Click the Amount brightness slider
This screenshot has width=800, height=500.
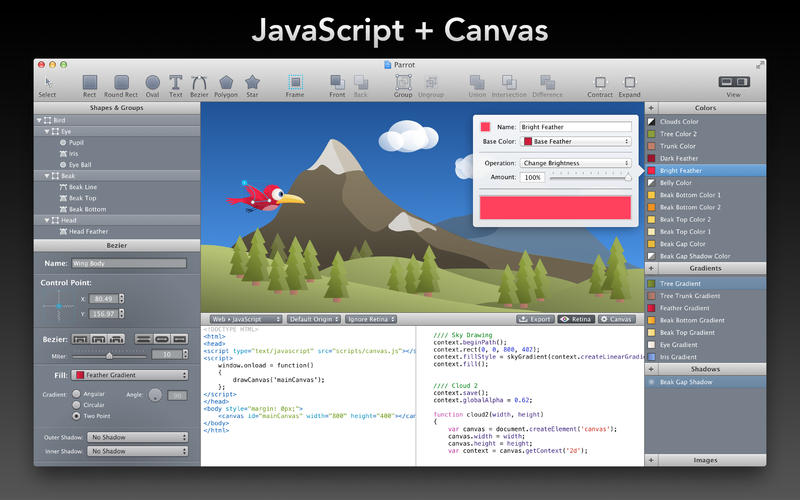(590, 177)
